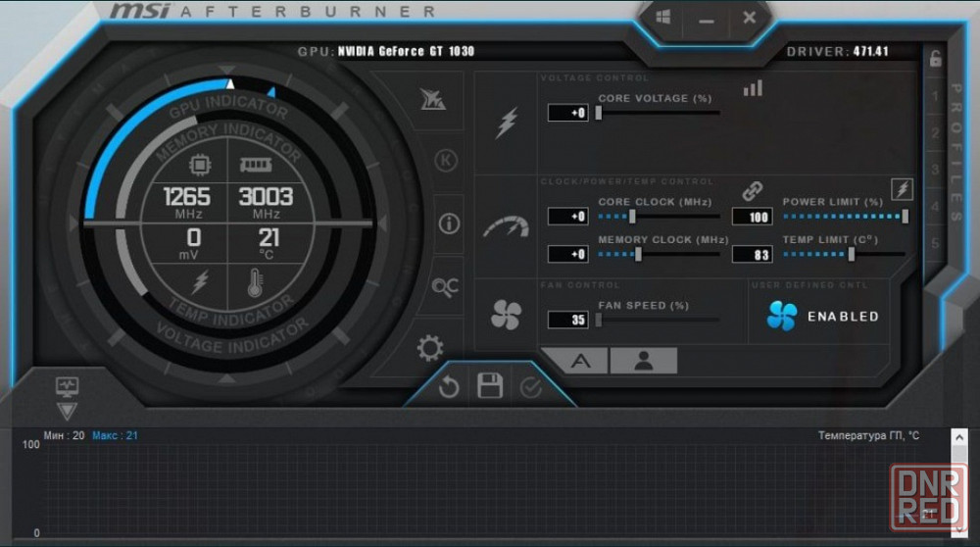Click the Power Limit slider handle

[x=905, y=217]
